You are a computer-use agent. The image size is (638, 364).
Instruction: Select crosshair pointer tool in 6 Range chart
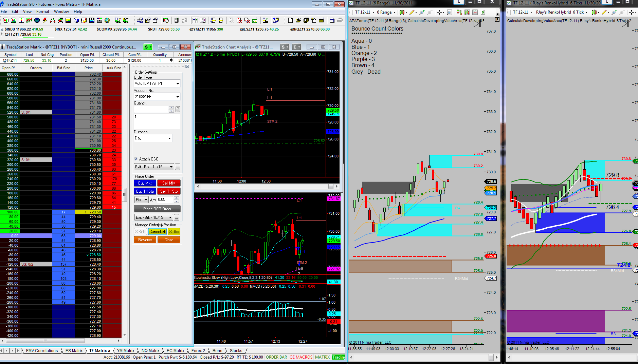click(440, 12)
